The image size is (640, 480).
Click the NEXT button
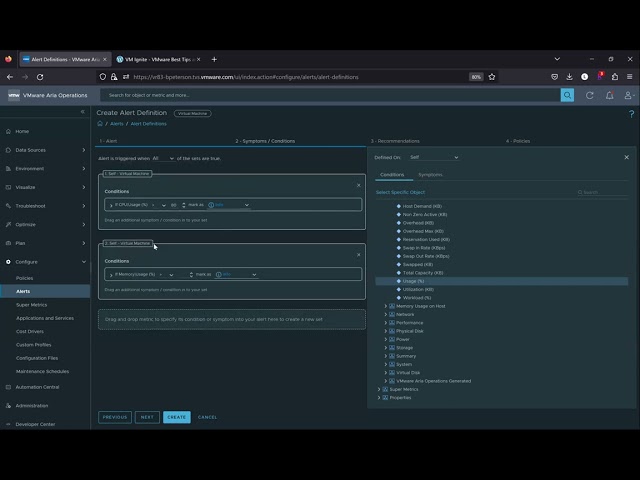click(x=147, y=417)
